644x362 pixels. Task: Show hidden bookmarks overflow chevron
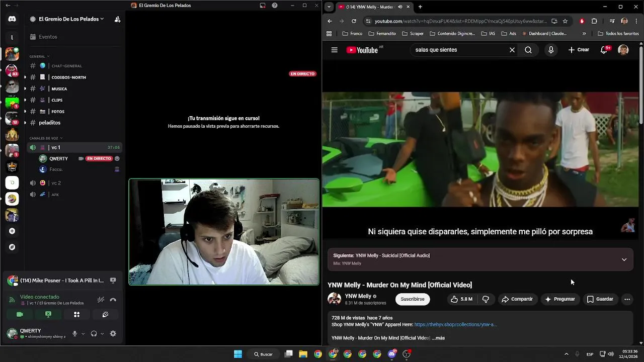click(584, 34)
